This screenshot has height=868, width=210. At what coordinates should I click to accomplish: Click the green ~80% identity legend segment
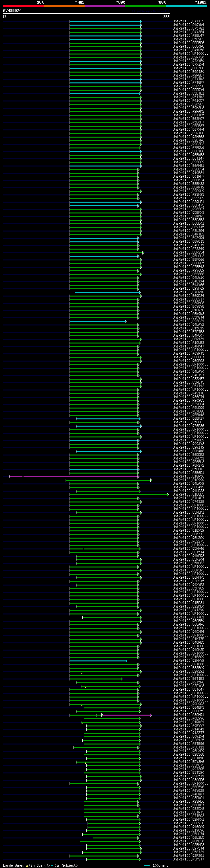coord(146,6)
